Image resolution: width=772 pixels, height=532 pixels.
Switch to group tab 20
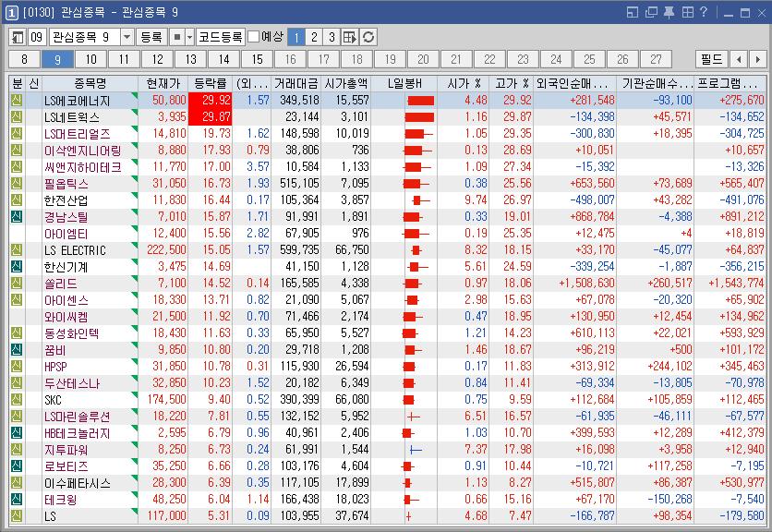click(424, 60)
